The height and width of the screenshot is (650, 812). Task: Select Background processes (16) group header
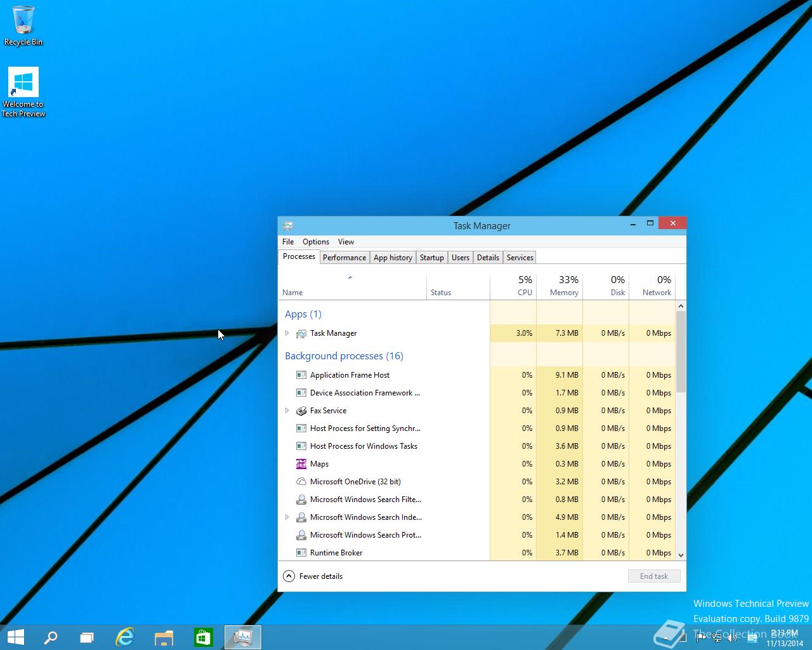344,356
